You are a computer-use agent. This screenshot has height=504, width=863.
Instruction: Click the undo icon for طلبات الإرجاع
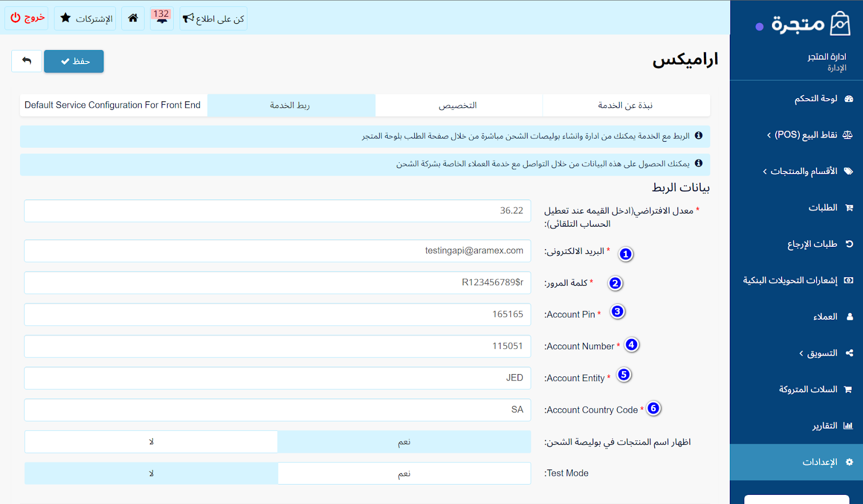point(849,244)
